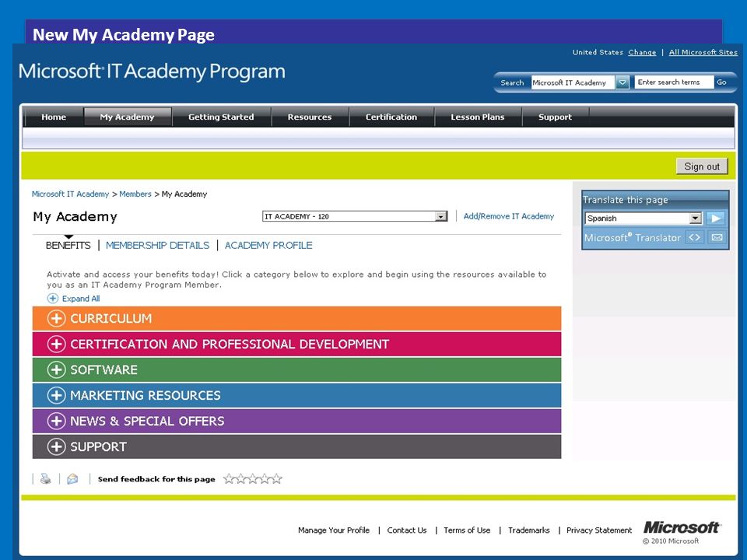Open the Lesson Plans menu
This screenshot has height=560, width=747.
[x=477, y=117]
